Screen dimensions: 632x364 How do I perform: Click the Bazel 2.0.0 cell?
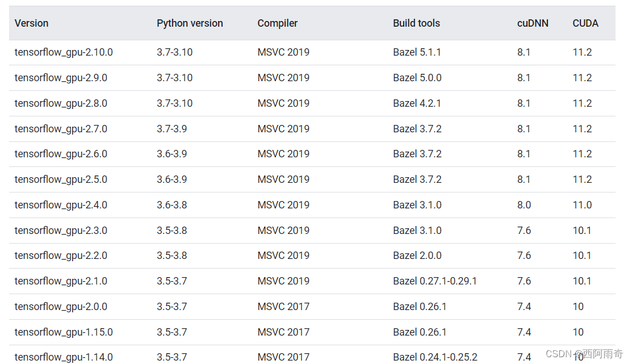click(417, 256)
